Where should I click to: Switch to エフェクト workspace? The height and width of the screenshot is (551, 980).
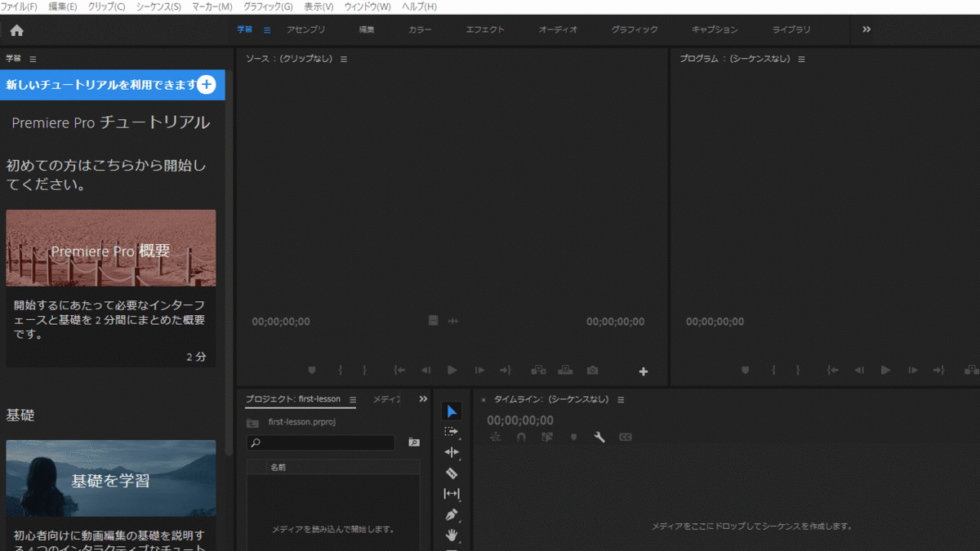[485, 29]
